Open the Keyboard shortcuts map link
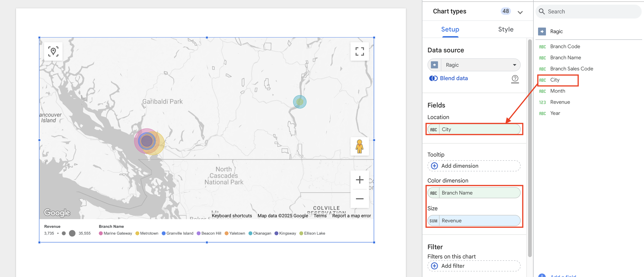Screen dimensions: 644x277 232,216
